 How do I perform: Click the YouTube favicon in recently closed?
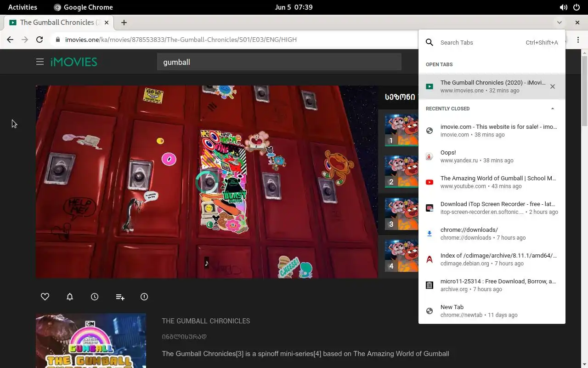click(x=430, y=182)
